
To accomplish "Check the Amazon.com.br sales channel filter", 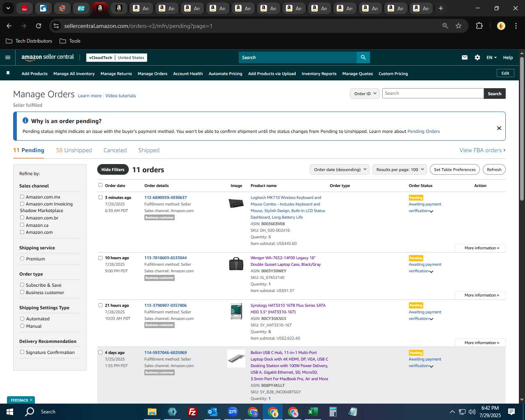I will [22, 218].
